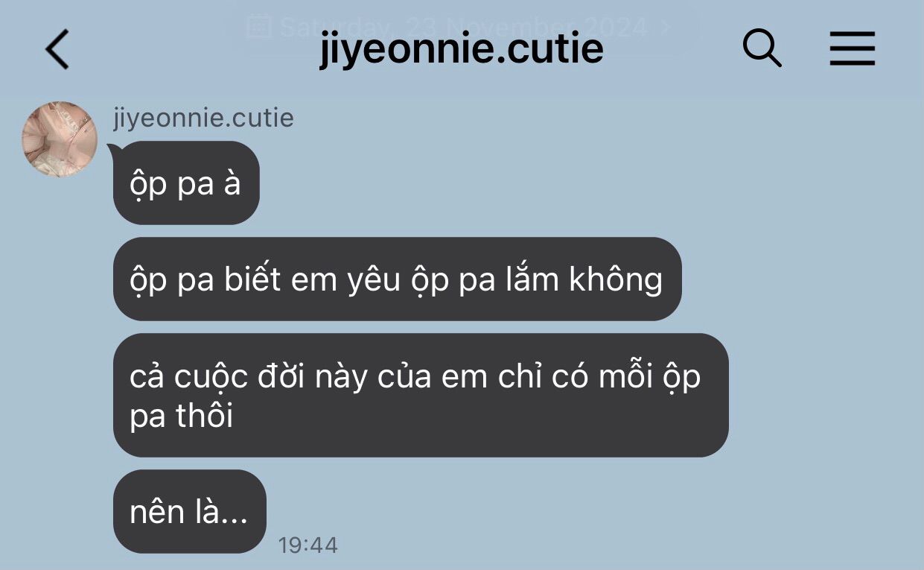Viewport: 924px width, 570px height.
Task: Tap the faded calendar icon beside Saturday
Action: (x=258, y=28)
